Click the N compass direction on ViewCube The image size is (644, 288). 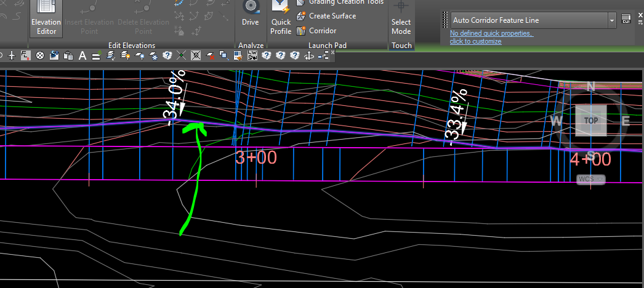tap(590, 87)
